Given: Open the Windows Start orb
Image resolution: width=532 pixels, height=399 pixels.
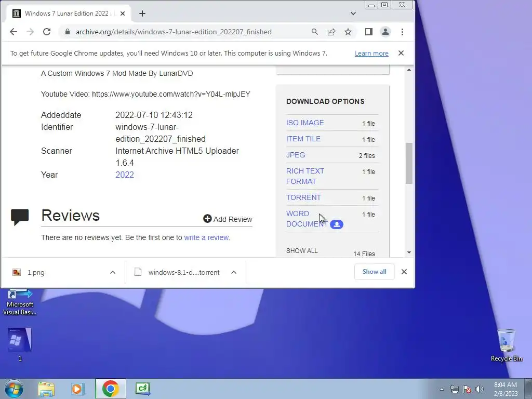Looking at the screenshot, I should point(14,389).
